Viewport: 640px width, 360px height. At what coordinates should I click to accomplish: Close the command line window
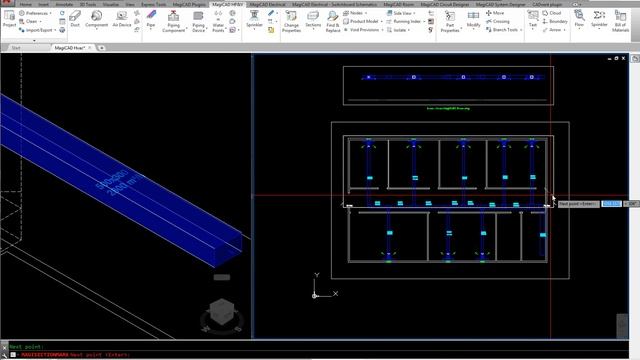pos(4,347)
